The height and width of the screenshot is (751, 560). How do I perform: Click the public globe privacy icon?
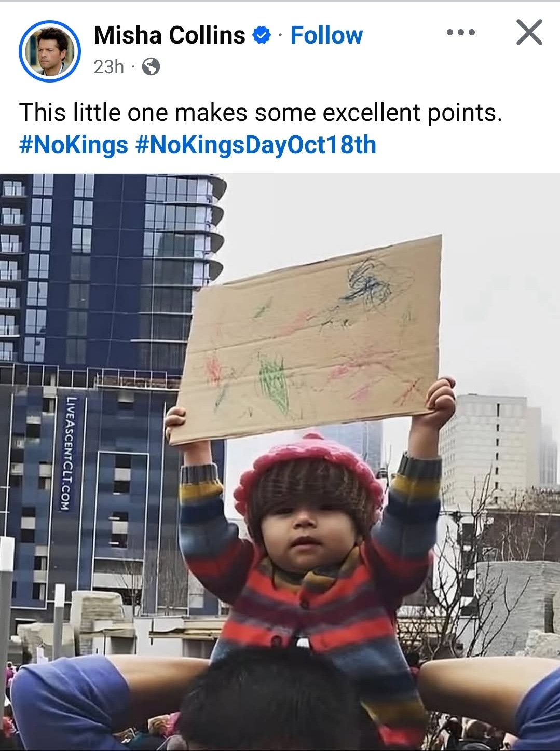pyautogui.click(x=151, y=67)
